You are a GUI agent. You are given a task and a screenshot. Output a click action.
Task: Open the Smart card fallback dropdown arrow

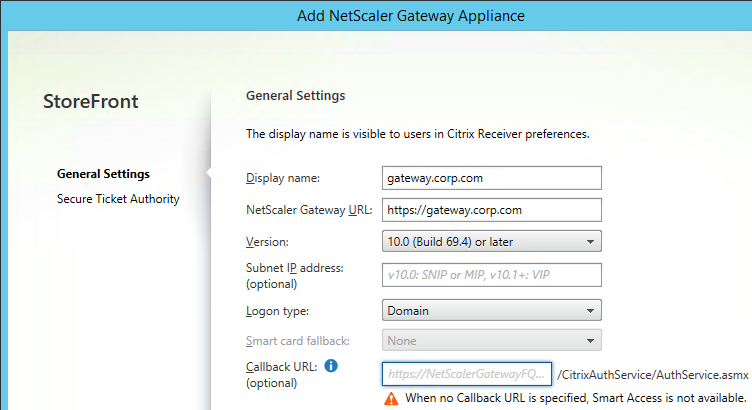point(590,341)
